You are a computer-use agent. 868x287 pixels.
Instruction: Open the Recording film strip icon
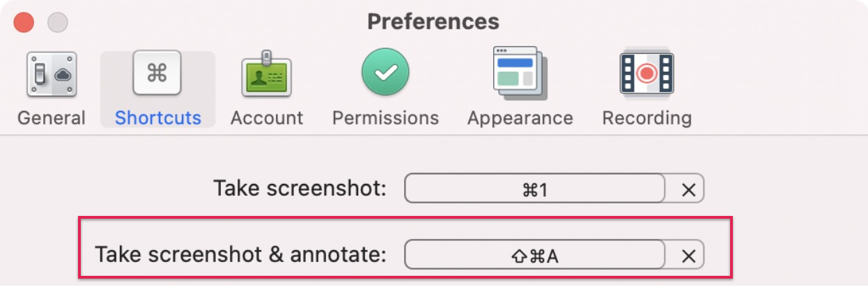click(x=646, y=73)
